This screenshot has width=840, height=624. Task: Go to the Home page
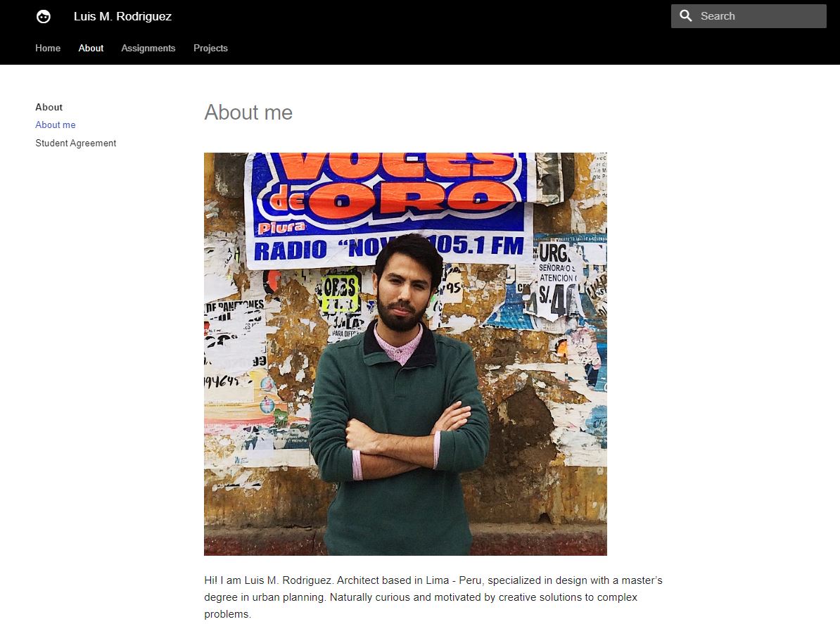pos(48,49)
